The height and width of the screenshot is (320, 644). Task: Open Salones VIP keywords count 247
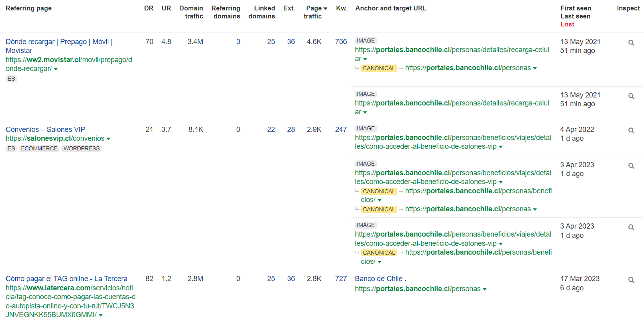tap(341, 130)
